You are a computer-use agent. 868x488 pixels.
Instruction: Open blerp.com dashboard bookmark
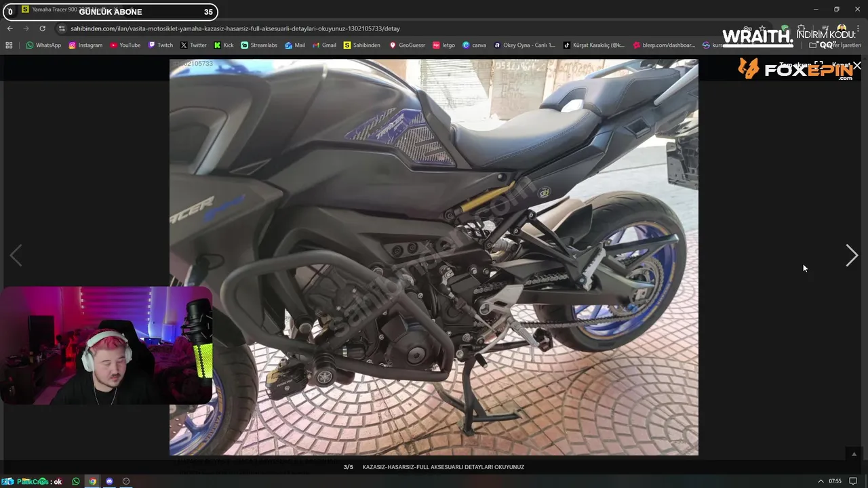click(x=664, y=45)
